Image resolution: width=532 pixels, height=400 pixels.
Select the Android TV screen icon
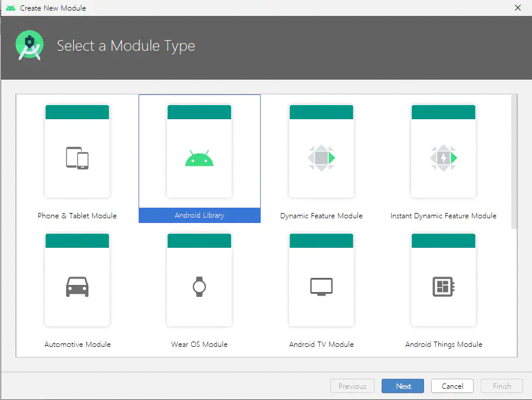coord(321,287)
